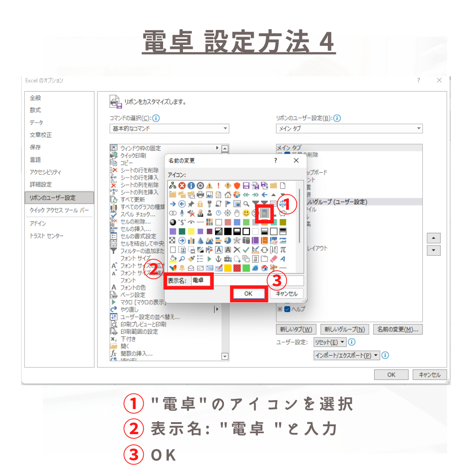
Task: Move selected item up with the up arrow button
Action: pos(434,238)
